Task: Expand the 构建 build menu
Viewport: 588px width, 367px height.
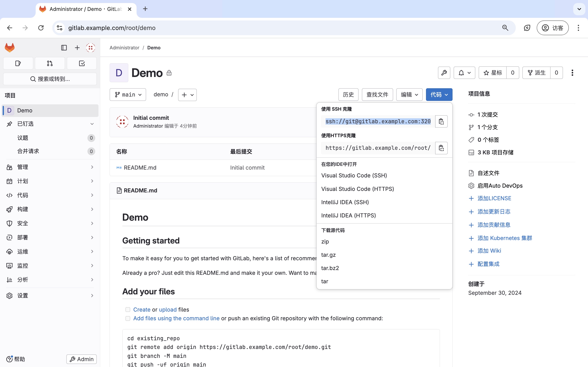Action: (x=50, y=209)
